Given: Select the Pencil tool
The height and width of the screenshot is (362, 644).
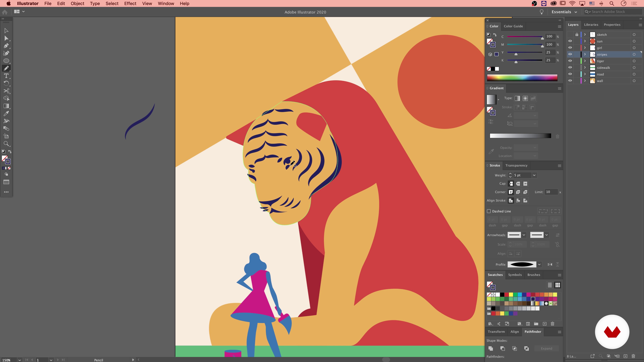Looking at the screenshot, I should 6,68.
